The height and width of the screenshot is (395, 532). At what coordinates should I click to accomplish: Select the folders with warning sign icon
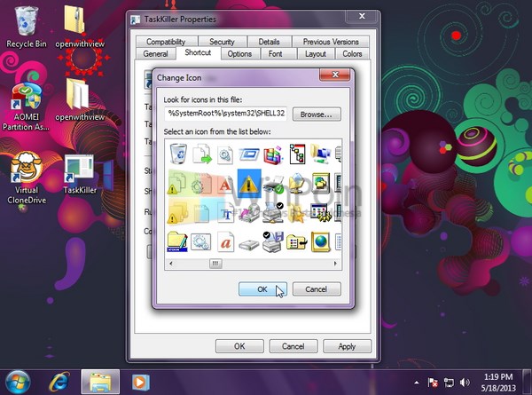pyautogui.click(x=178, y=213)
